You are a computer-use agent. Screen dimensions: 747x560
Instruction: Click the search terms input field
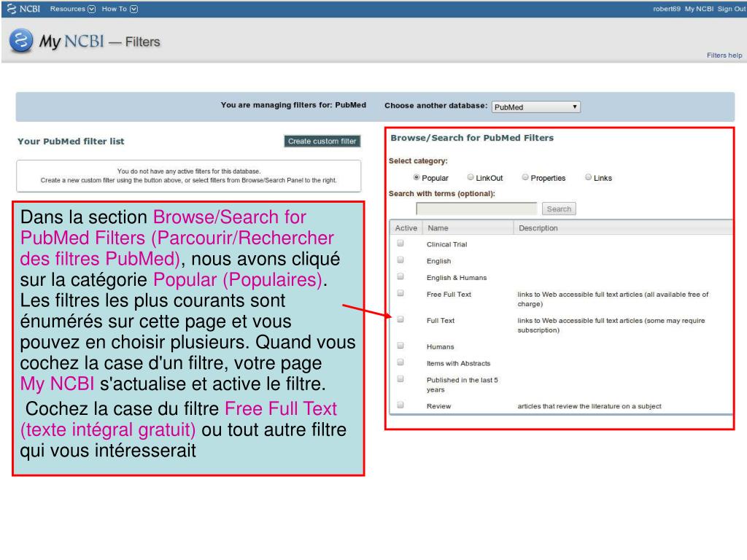pos(476,209)
